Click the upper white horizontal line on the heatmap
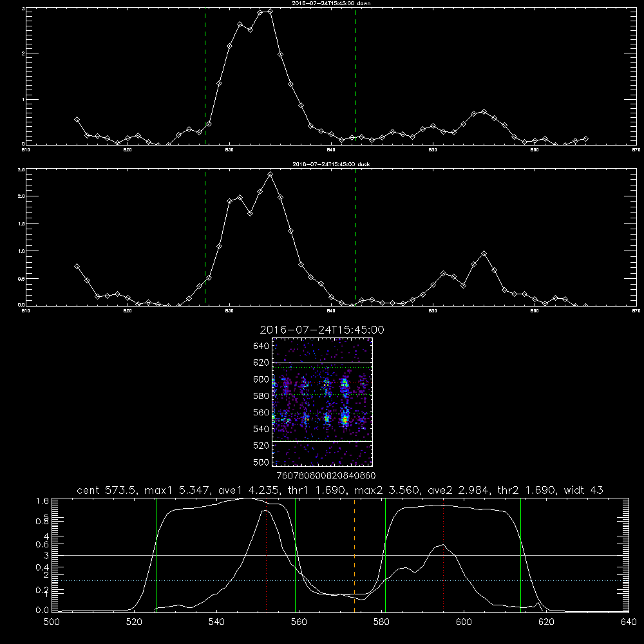644x644 pixels. coord(322,363)
